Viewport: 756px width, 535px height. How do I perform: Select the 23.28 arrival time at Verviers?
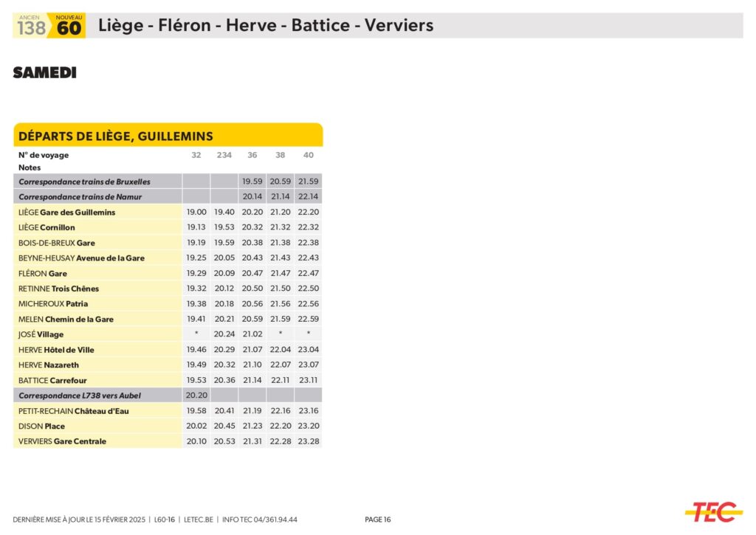click(x=309, y=441)
